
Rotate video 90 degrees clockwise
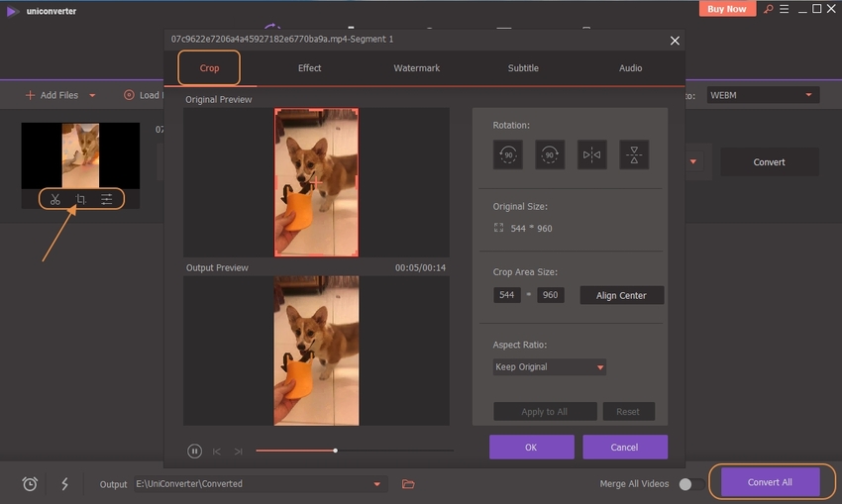coord(550,154)
